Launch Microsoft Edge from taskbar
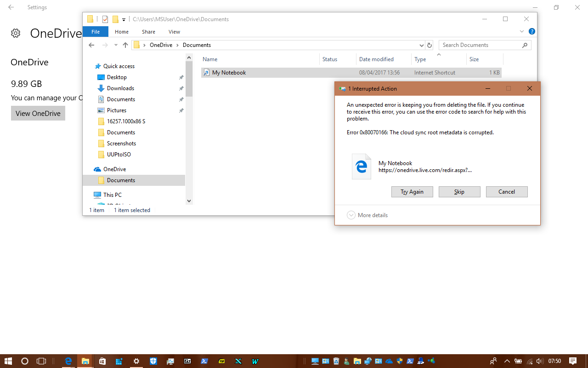This screenshot has height=368, width=588. [68, 361]
